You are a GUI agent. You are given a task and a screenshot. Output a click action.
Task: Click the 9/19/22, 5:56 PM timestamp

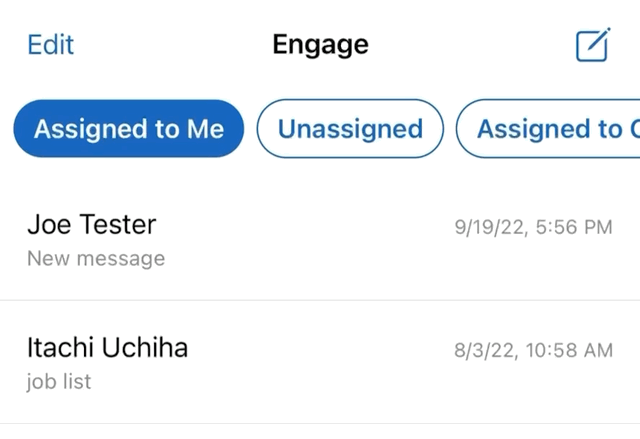pos(533,227)
